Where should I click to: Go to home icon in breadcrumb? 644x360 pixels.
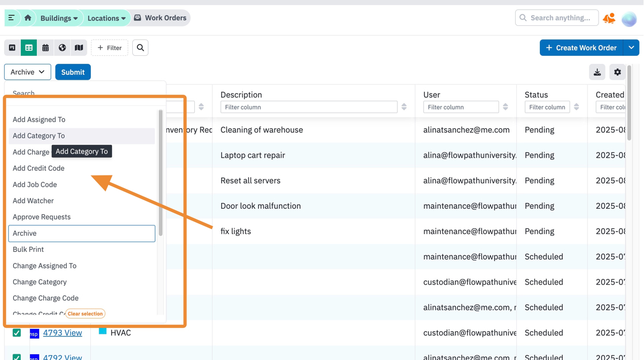tap(28, 18)
